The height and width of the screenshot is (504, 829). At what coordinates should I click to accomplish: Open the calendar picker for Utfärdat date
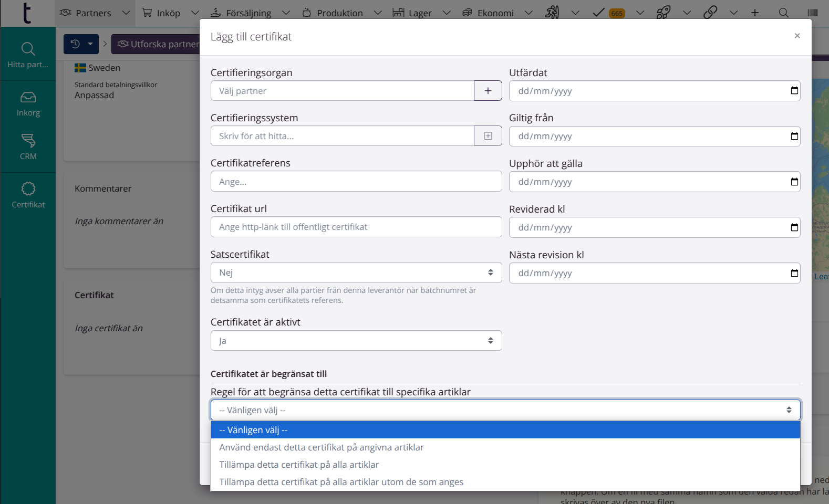coord(794,91)
